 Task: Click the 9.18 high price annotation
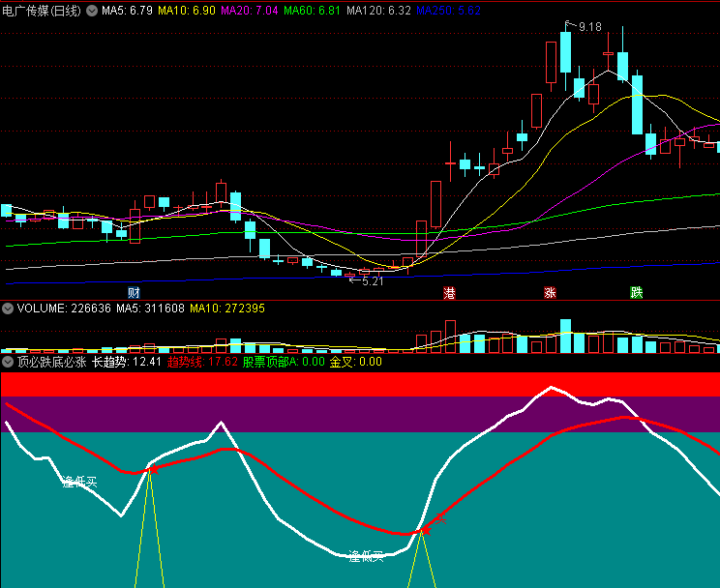(x=589, y=27)
